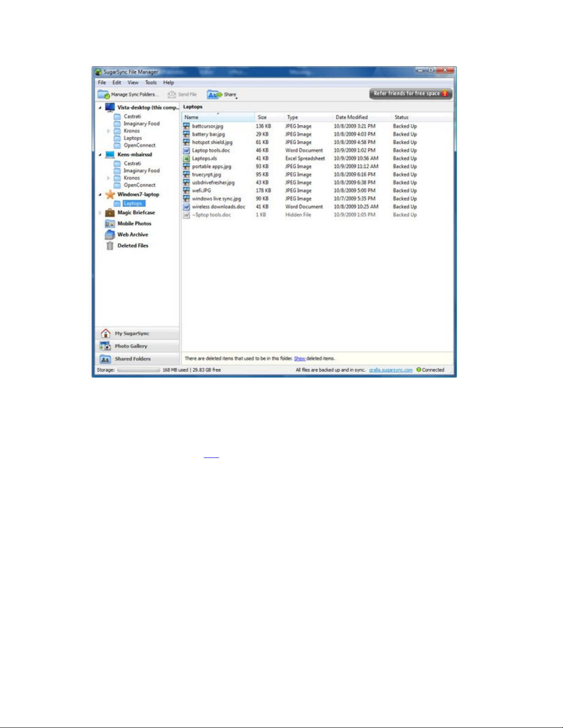Click the Show deleted items link
This screenshot has width=563, height=728.
(300, 359)
